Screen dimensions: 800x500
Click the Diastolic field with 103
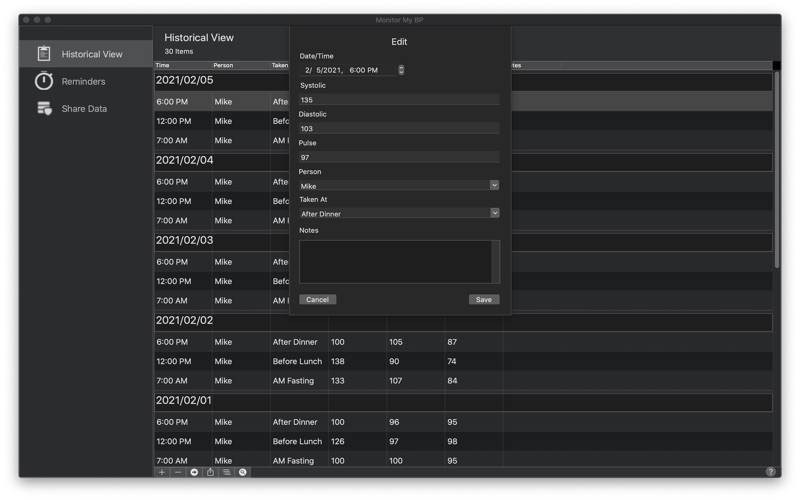399,128
